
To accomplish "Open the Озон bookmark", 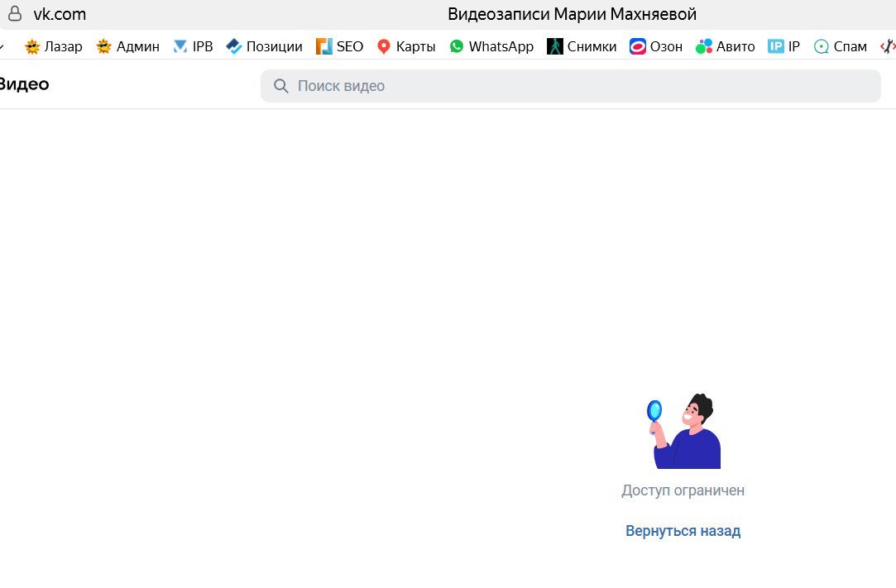I will pos(656,46).
